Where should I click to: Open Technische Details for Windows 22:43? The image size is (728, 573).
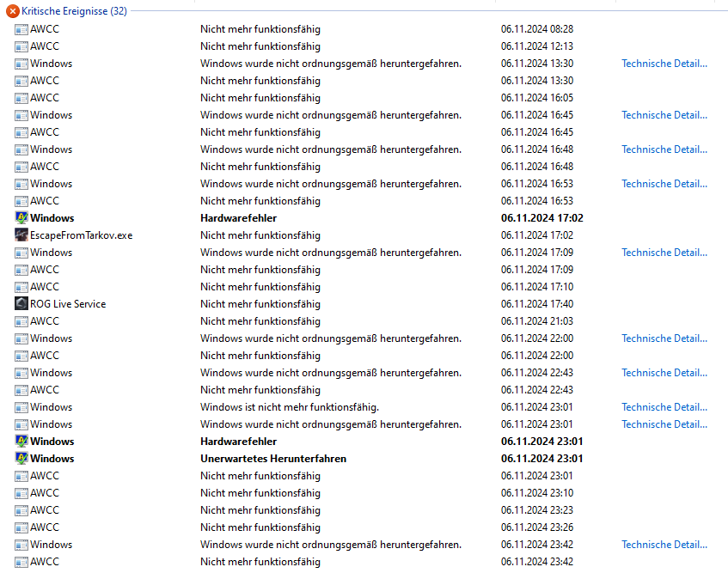[664, 372]
